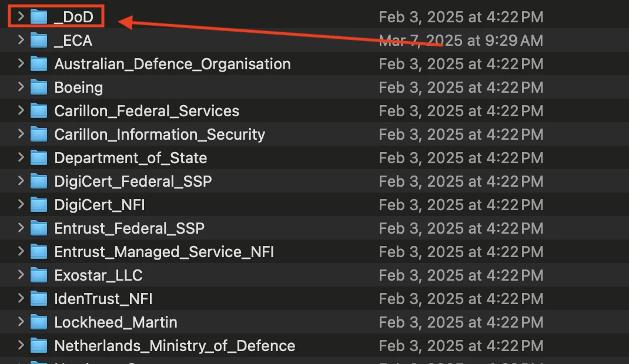This screenshot has width=629, height=364.
Task: Select the DigiCert_NFI folder name
Action: click(99, 205)
